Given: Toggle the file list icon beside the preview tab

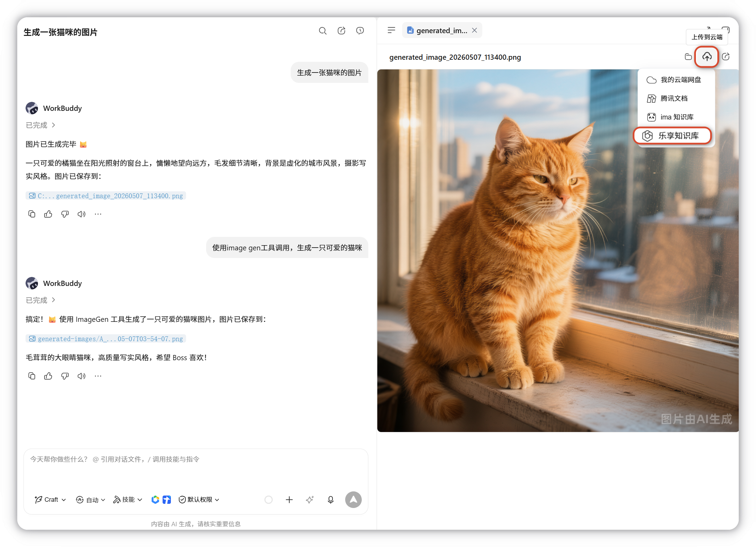Looking at the screenshot, I should coord(391,30).
